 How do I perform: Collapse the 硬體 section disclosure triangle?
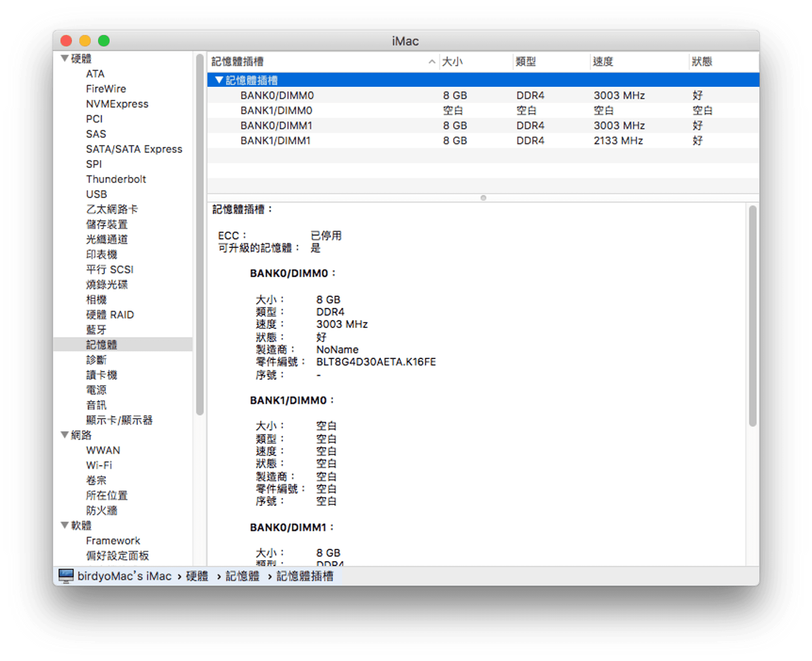pyautogui.click(x=64, y=59)
